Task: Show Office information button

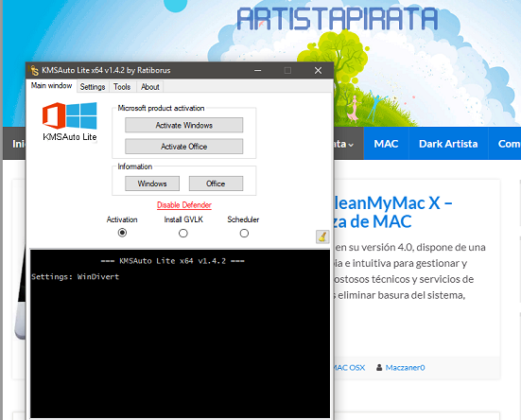Action: coord(216,184)
